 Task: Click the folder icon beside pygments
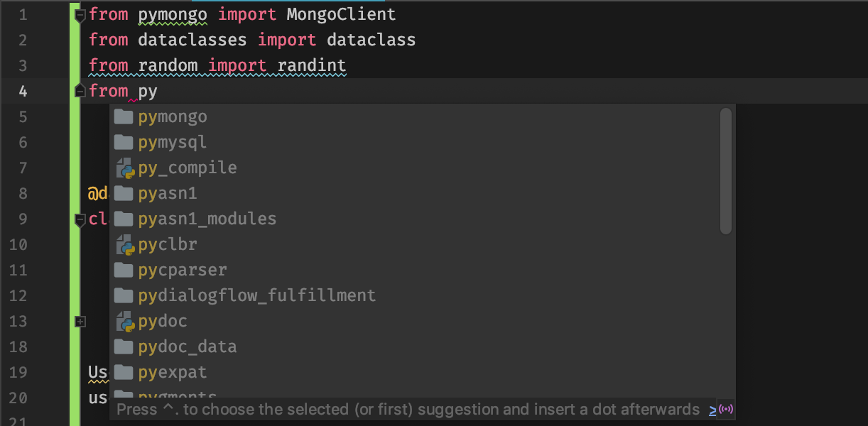[x=124, y=395]
